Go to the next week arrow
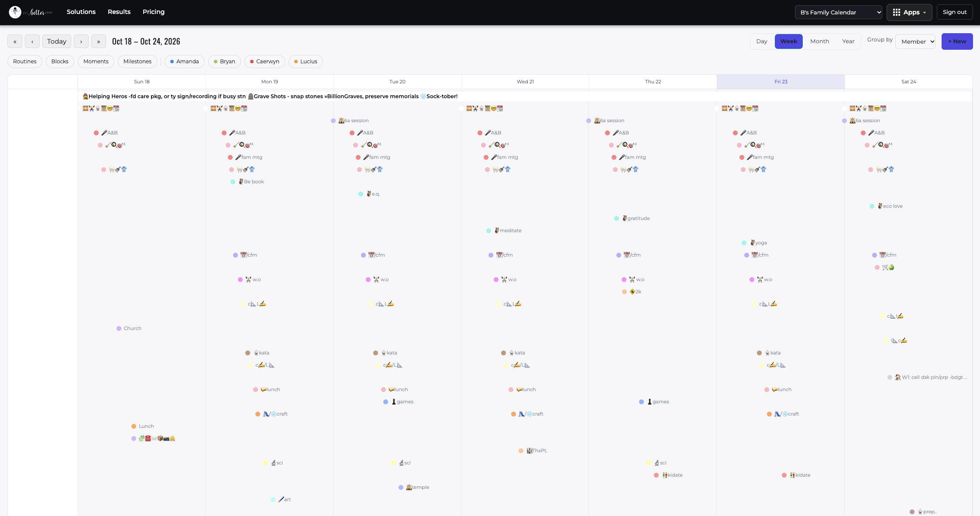The image size is (980, 516). [x=81, y=41]
